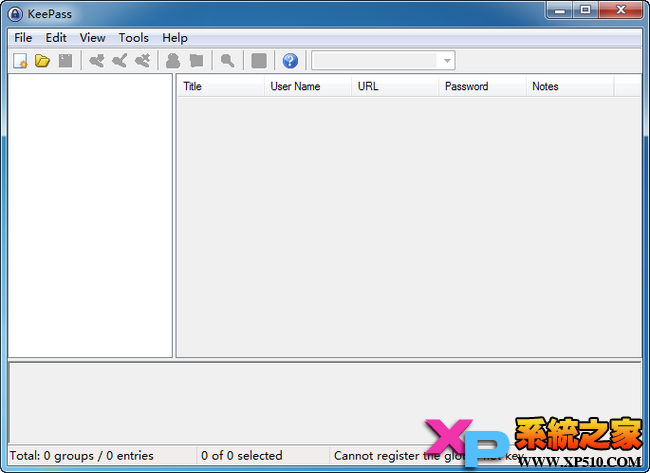Click "0 of 0 selected" status text
Viewport: 650px width, 473px height.
242,456
